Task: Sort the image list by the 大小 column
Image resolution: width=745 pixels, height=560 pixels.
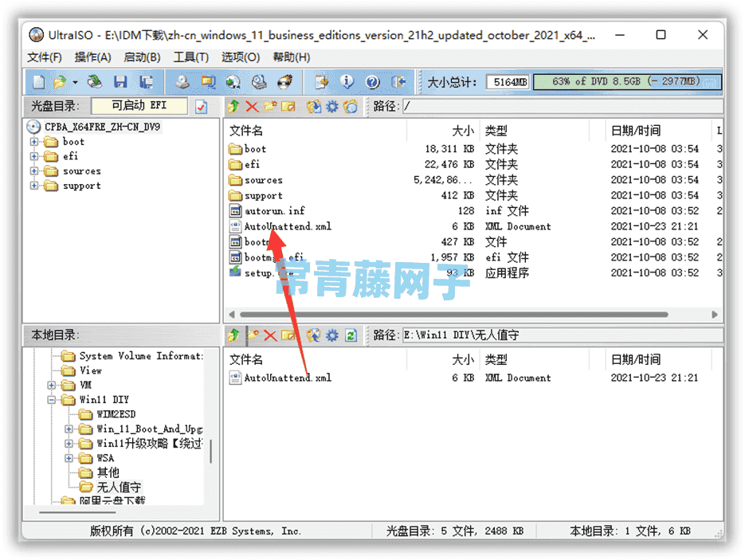Action: 443,131
